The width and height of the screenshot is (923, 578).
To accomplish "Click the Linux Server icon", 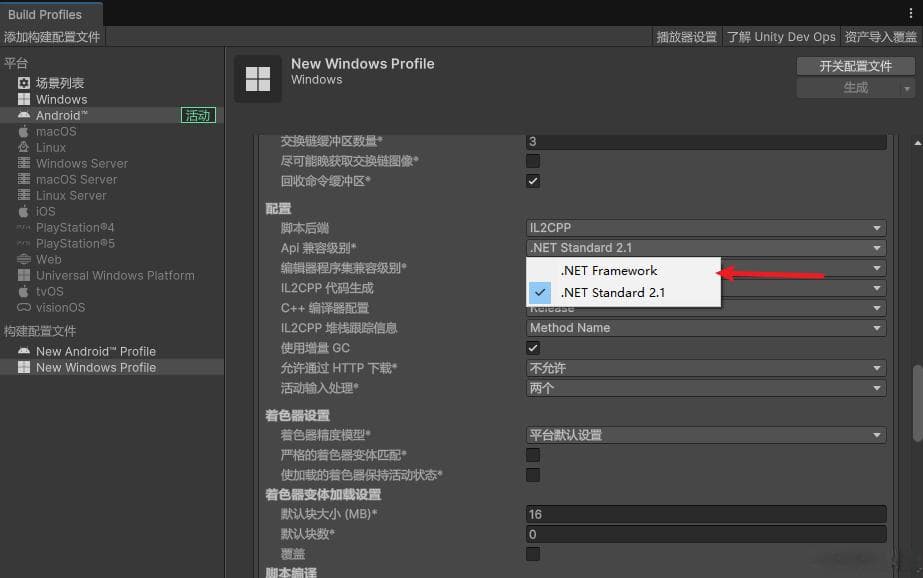I will tap(24, 195).
